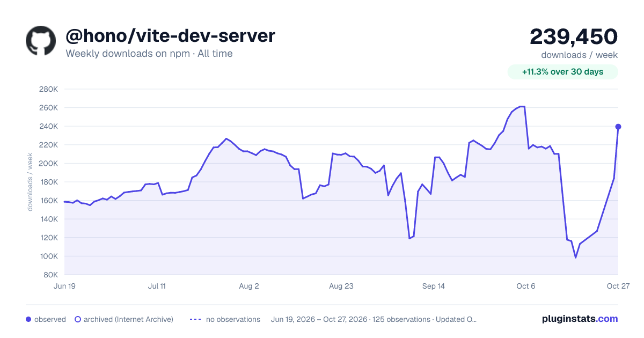The width and height of the screenshot is (644, 338).
Task: Click the Sep 14 x-axis date
Action: coord(434,286)
